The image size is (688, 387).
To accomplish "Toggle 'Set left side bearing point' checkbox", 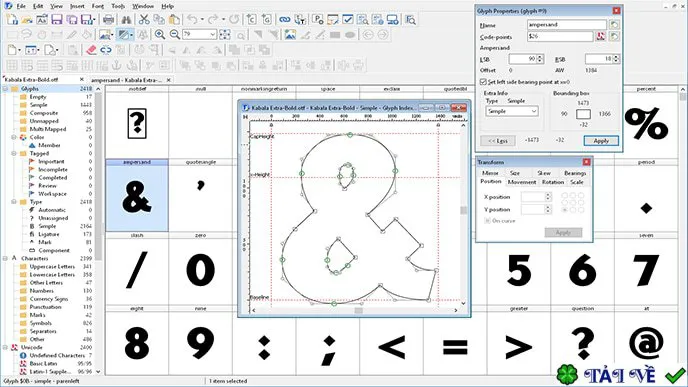I will pos(483,82).
